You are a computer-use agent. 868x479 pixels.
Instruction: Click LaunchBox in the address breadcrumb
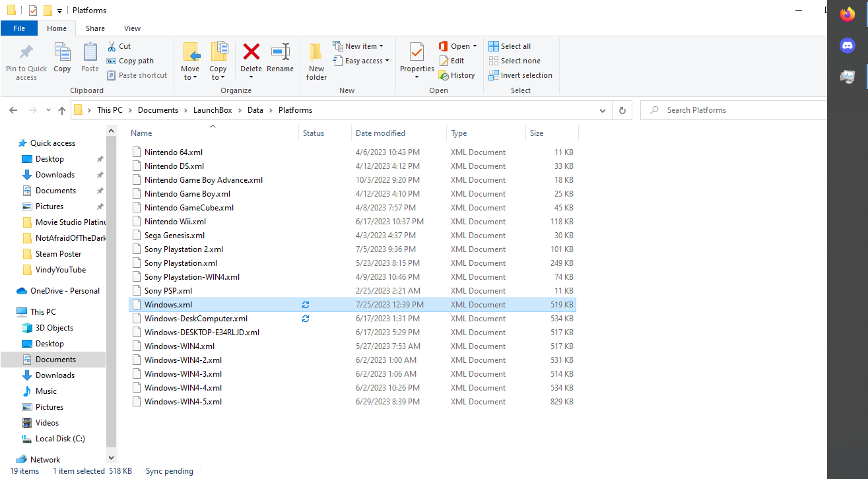tap(213, 110)
